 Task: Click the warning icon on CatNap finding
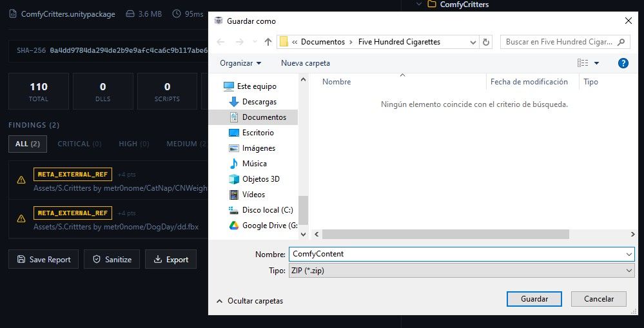pyautogui.click(x=21, y=180)
